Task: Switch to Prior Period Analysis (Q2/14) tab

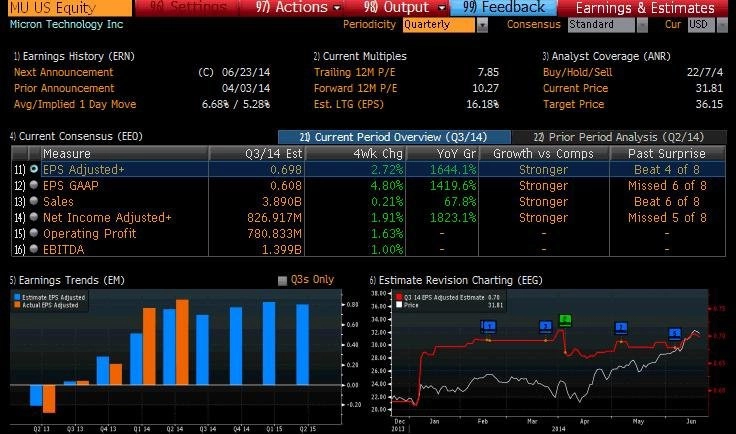Action: [x=619, y=137]
